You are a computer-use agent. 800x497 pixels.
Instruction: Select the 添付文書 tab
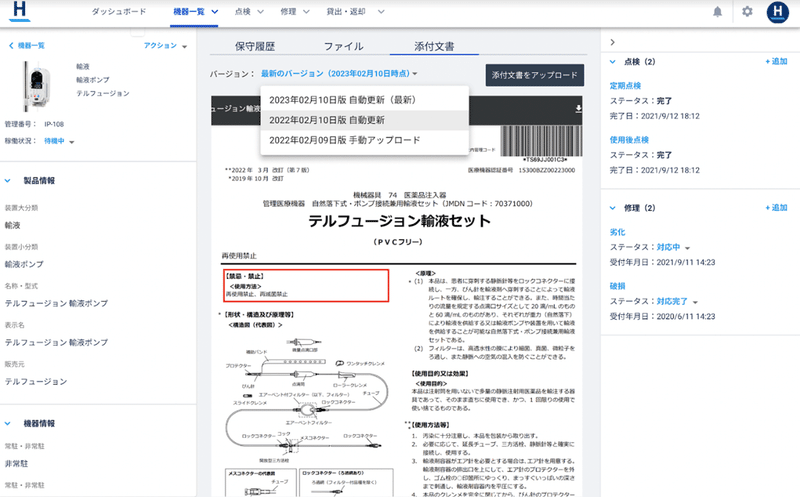click(434, 46)
